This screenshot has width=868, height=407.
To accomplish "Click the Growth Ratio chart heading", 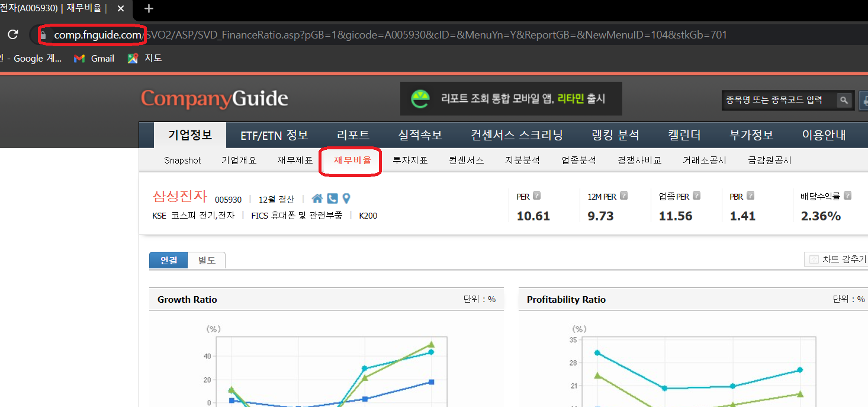I will coord(187,300).
